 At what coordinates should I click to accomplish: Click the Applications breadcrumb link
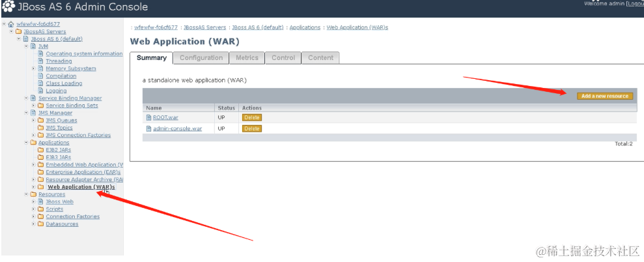tap(305, 27)
